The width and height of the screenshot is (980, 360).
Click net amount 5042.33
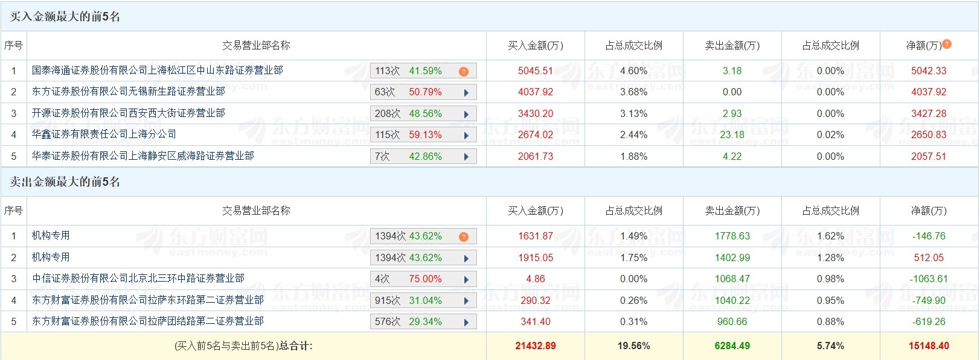(x=929, y=71)
